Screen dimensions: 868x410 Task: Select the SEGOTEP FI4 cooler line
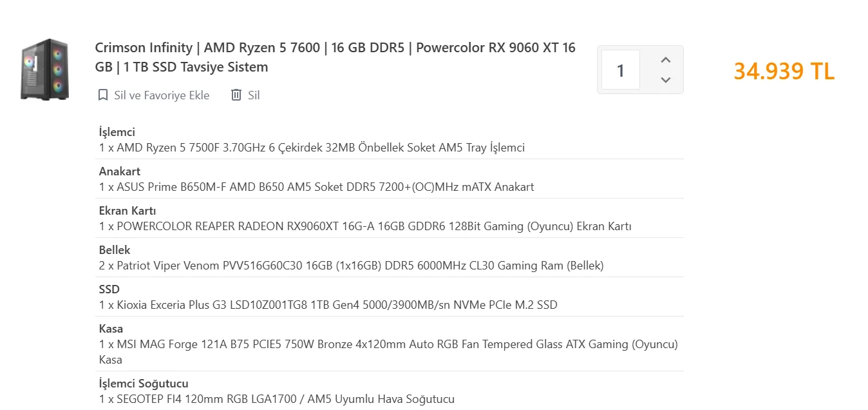coord(277,399)
